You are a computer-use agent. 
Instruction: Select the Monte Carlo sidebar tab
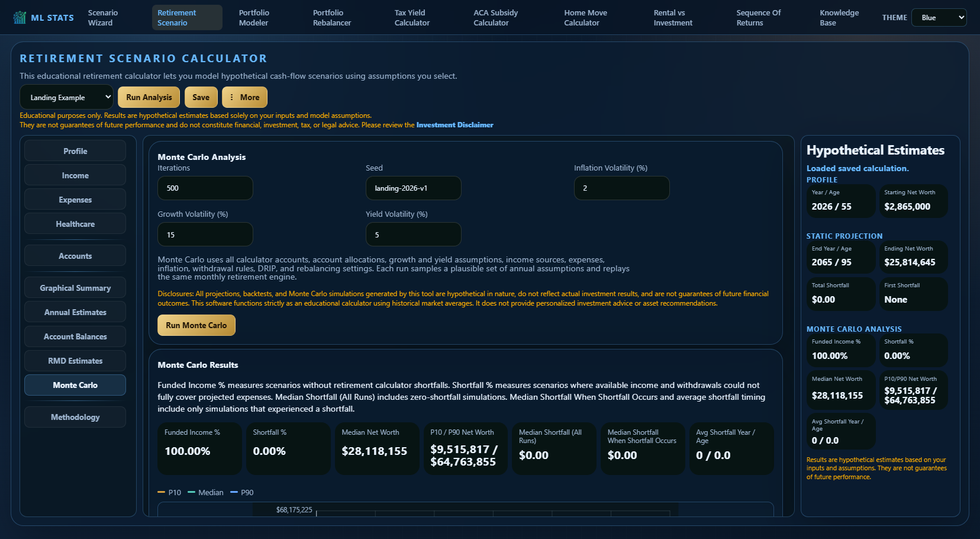click(x=75, y=385)
